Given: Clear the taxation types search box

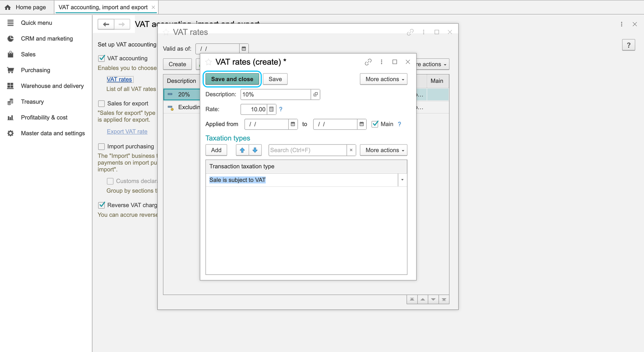Looking at the screenshot, I should pos(351,150).
